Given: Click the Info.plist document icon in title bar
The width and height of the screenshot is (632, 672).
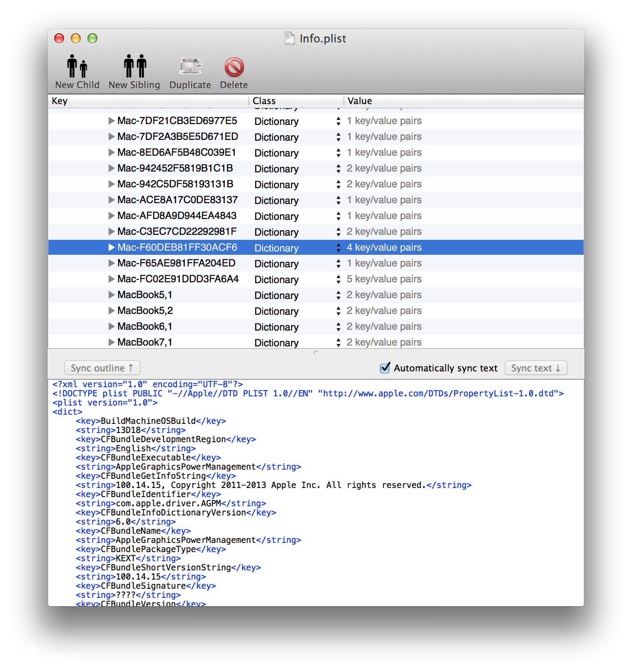Looking at the screenshot, I should pos(289,38).
